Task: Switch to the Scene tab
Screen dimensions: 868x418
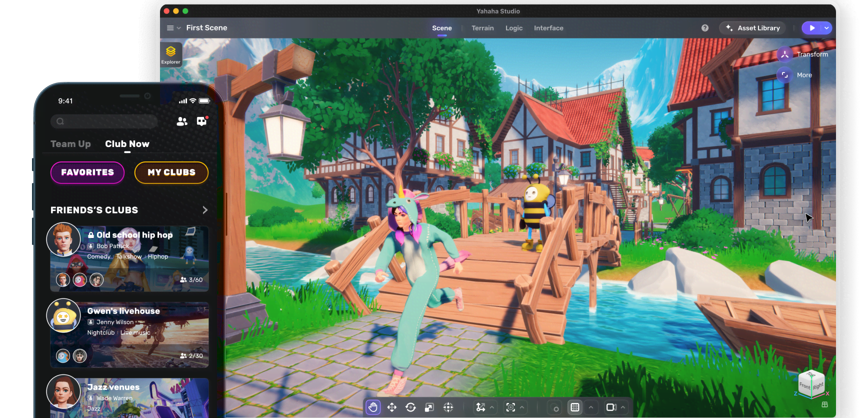Action: coord(442,28)
